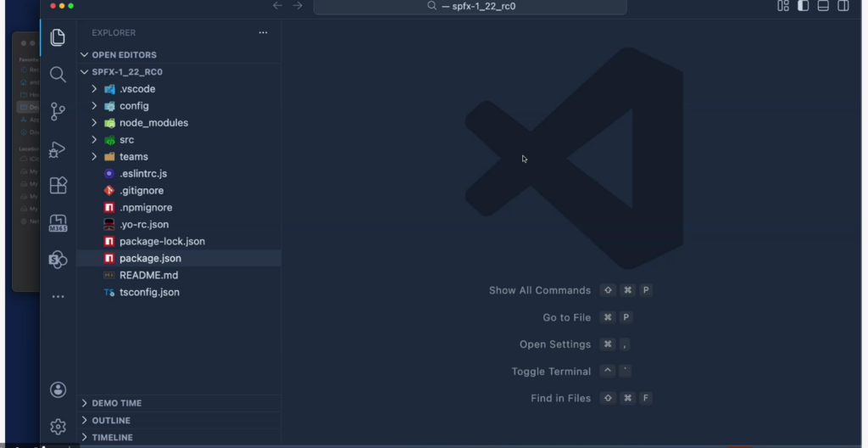The width and height of the screenshot is (868, 448).
Task: Click the .eslintrc.js file icon
Action: point(109,174)
